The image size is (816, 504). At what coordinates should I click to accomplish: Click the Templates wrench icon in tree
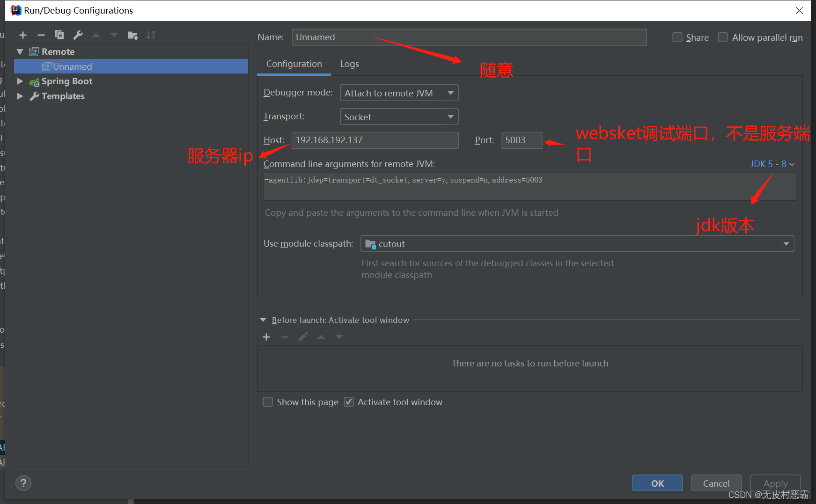click(34, 96)
